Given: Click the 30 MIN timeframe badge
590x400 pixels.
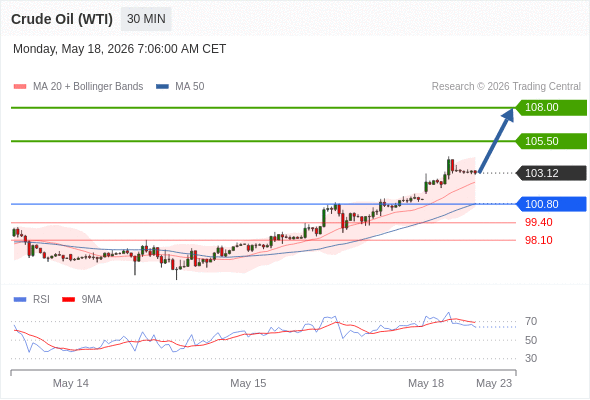Looking at the screenshot, I should point(146,19).
